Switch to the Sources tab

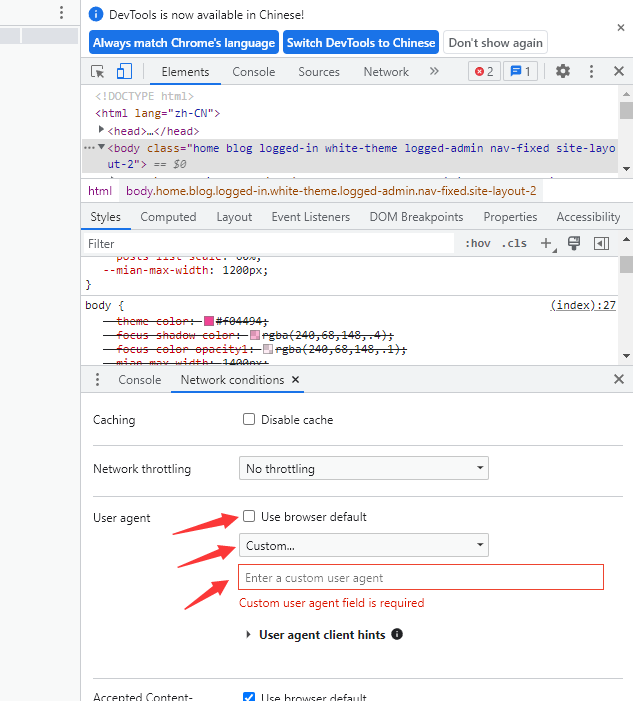pyautogui.click(x=319, y=72)
